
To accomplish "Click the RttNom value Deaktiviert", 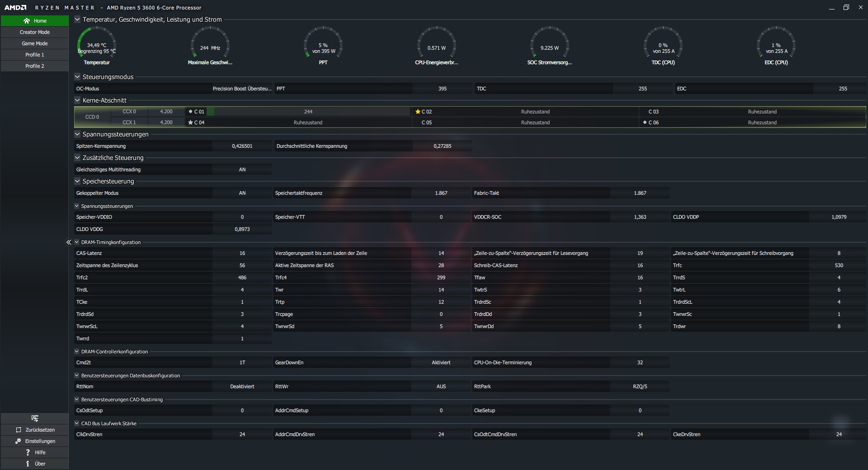I will point(242,386).
